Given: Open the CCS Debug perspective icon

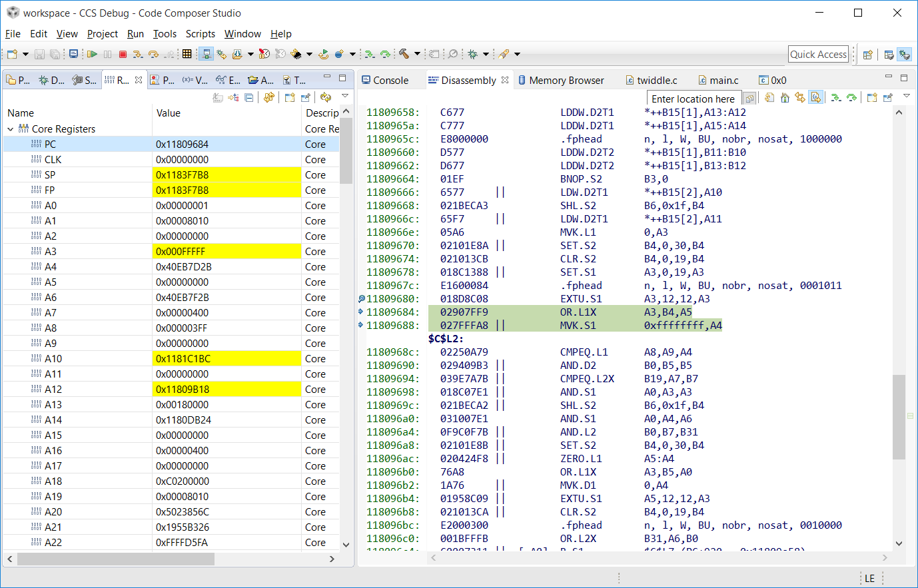Looking at the screenshot, I should [904, 55].
